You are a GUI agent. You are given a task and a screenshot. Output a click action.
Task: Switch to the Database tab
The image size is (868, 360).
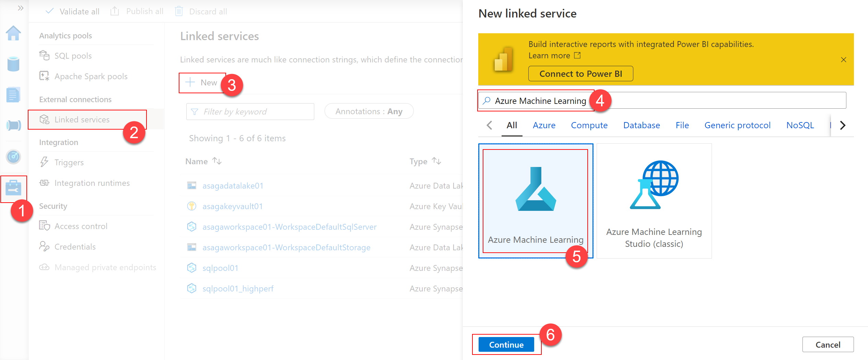click(642, 125)
